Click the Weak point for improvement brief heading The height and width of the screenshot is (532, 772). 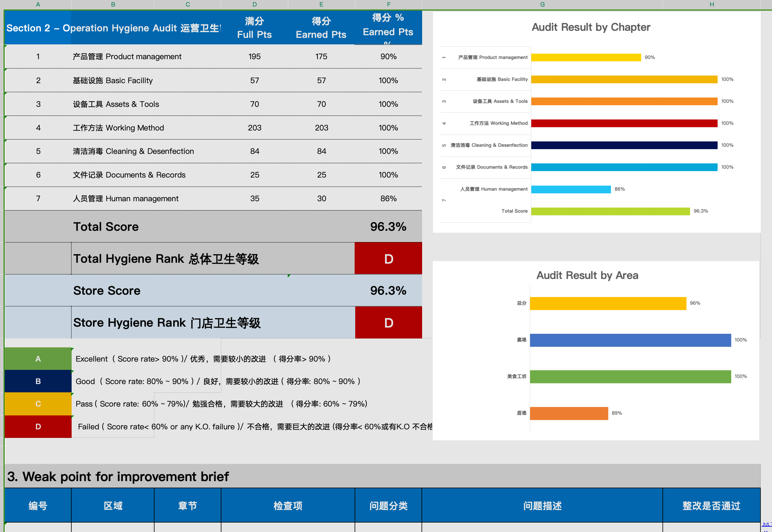pyautogui.click(x=118, y=477)
